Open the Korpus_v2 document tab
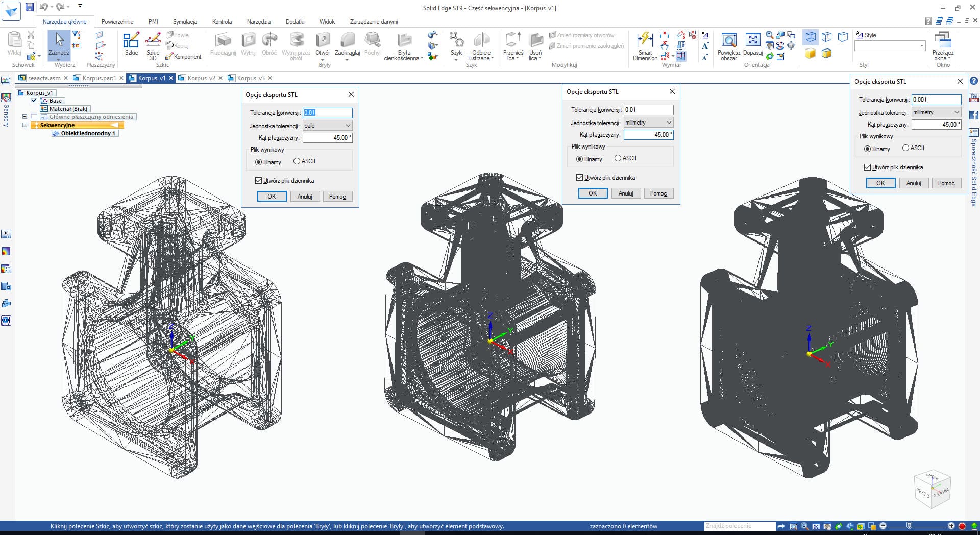 pos(201,78)
